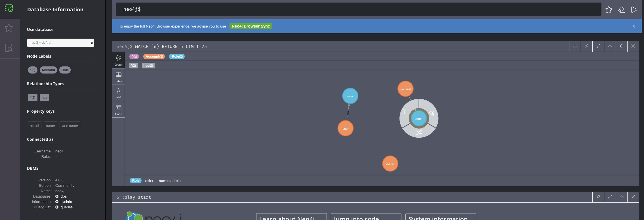Expand admin node's child relationships
The image size is (644, 220).
tap(419, 133)
